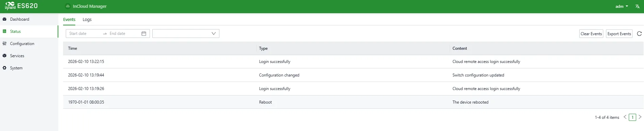Open the System menu item
Screen dimensions: 644x131
point(29,68)
